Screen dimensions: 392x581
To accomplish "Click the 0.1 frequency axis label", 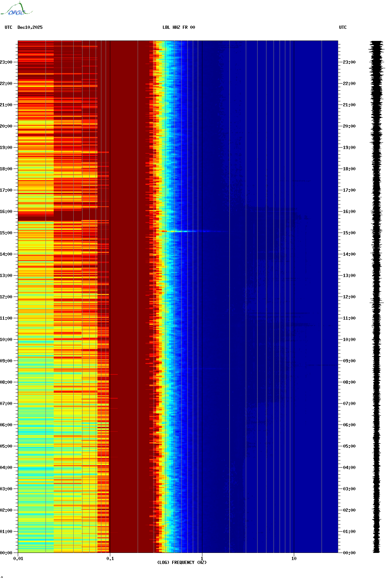I will (110, 559).
